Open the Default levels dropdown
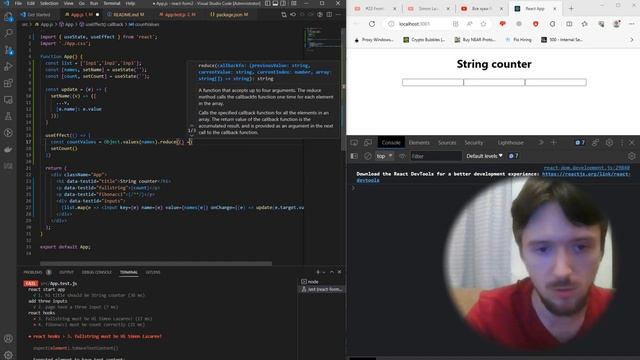 pos(484,156)
